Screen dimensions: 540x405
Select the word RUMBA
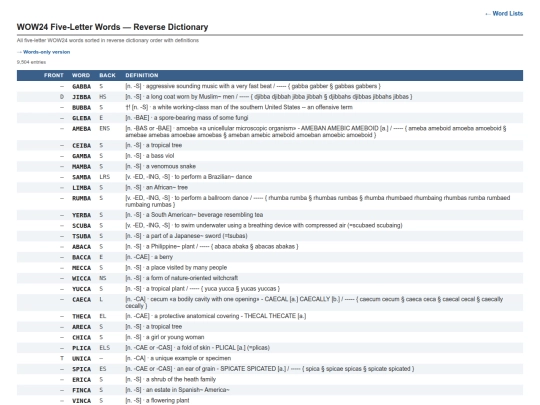(82, 198)
